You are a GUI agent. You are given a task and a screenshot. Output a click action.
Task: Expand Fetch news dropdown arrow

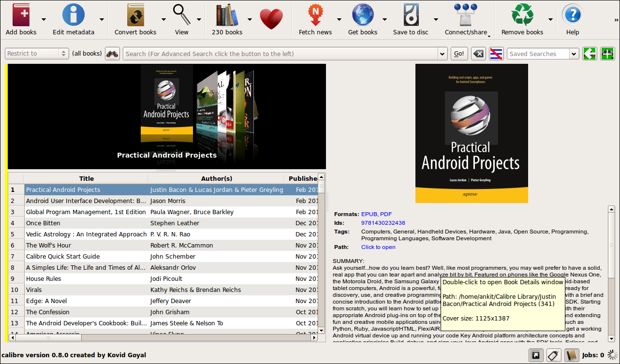pos(339,20)
